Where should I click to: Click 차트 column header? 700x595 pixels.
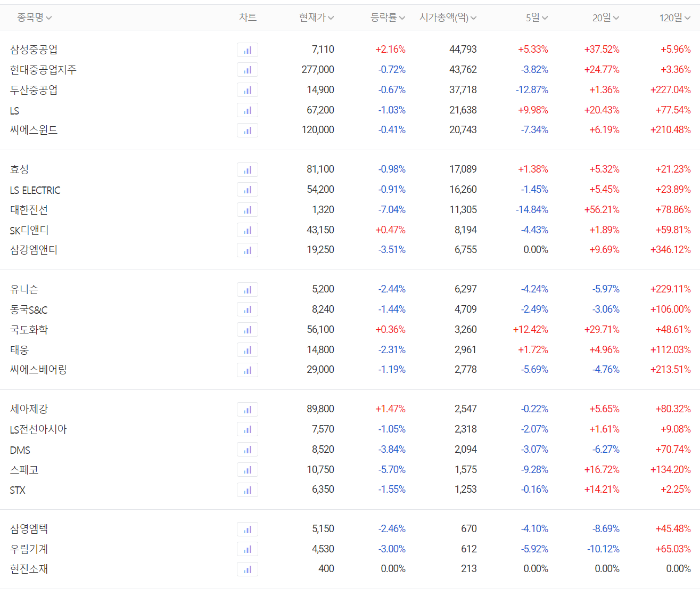point(248,18)
